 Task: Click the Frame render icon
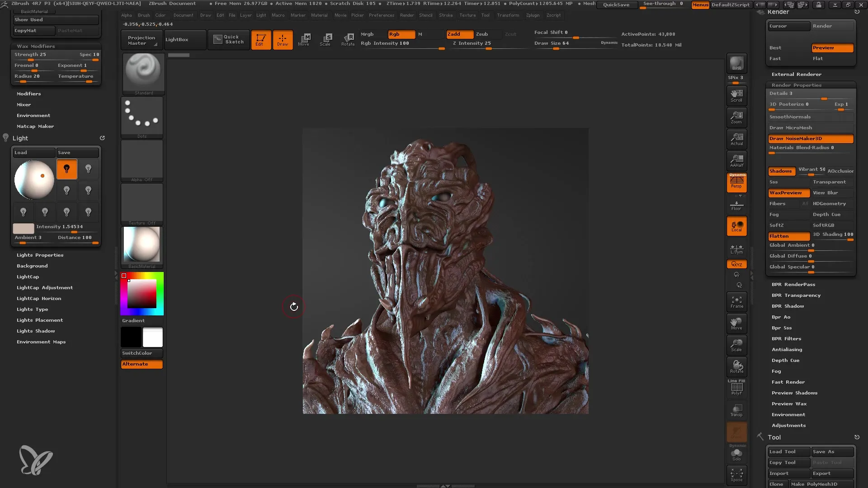click(736, 302)
